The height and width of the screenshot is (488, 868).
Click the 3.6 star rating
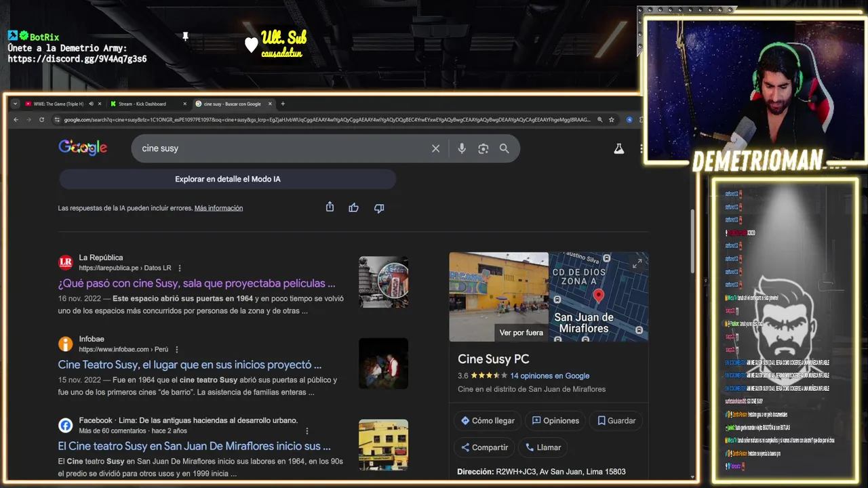[482, 375]
